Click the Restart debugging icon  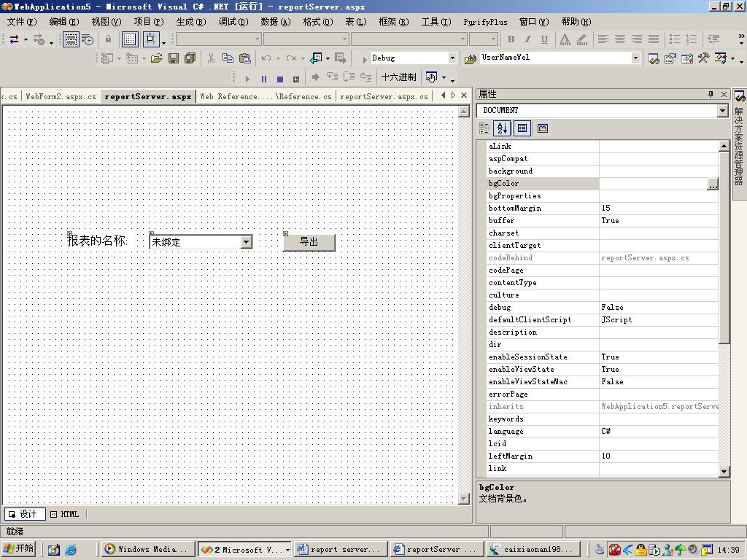coord(296,79)
